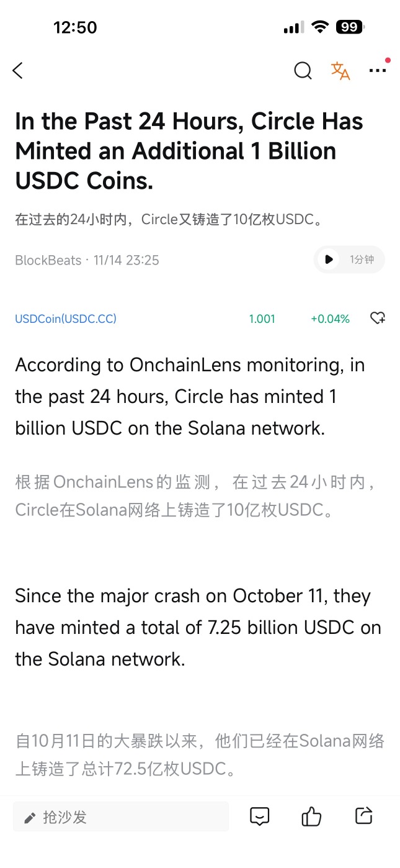Tap the Wi-Fi icon in status bar

coord(320,27)
